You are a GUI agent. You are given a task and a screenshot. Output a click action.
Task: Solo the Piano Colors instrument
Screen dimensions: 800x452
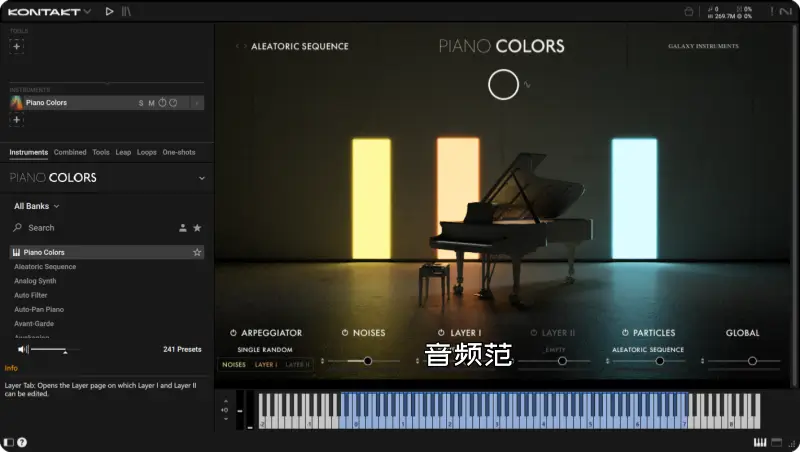141,103
